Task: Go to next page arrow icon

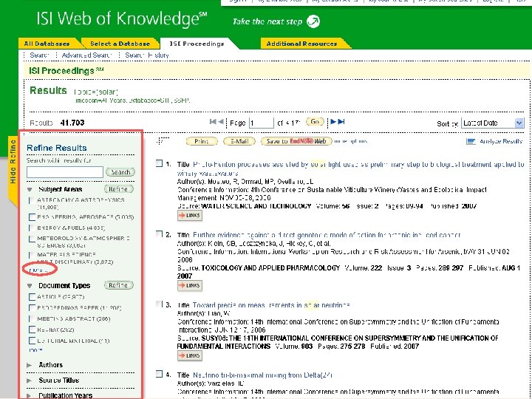Action: click(x=333, y=122)
